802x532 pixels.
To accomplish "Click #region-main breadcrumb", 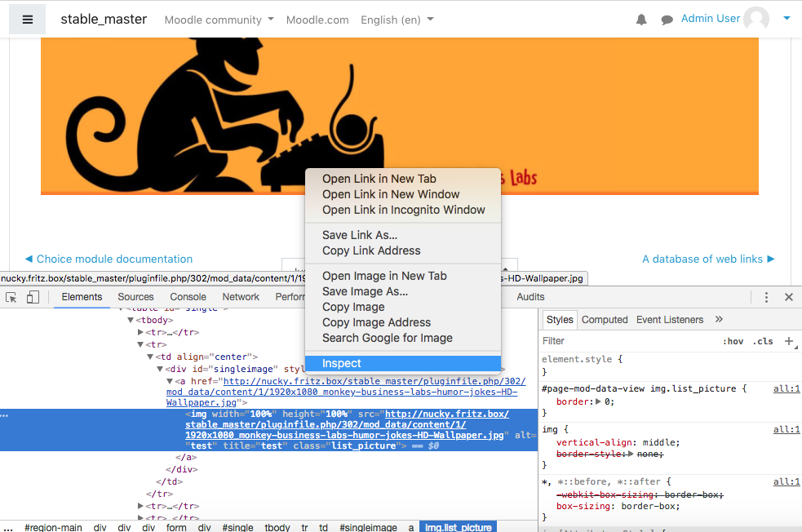I will click(x=53, y=527).
